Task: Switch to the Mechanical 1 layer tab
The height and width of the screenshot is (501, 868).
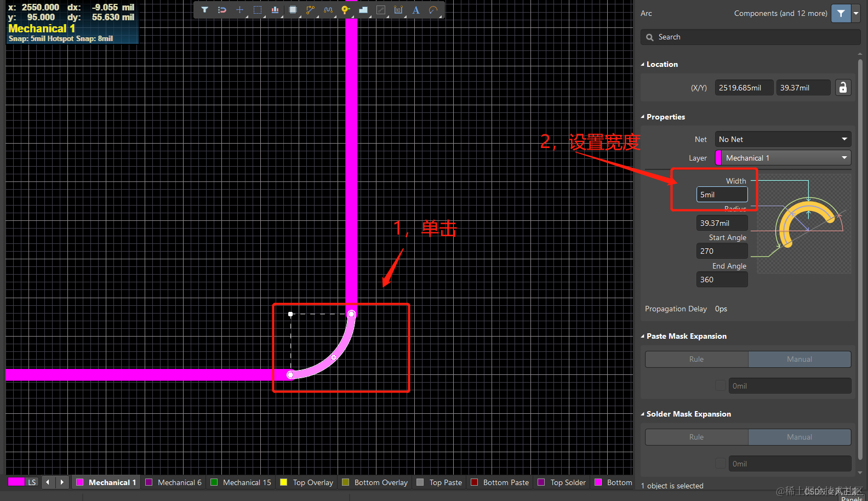Action: [106, 482]
